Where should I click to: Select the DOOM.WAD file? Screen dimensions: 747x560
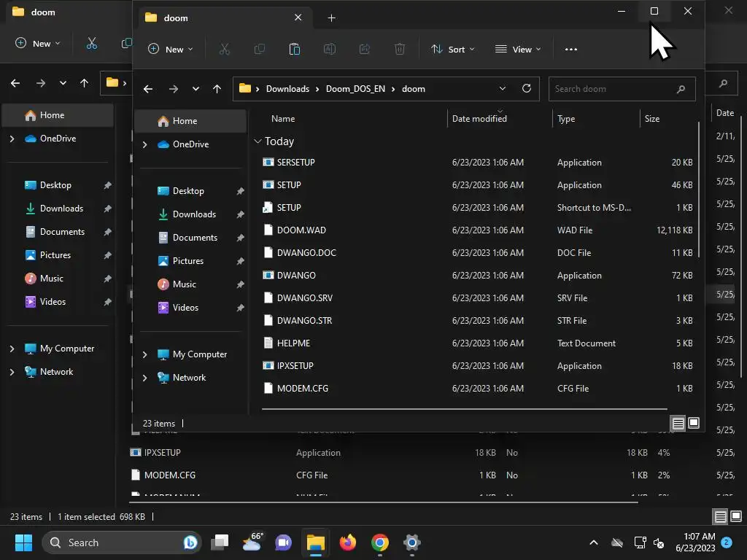click(478, 230)
